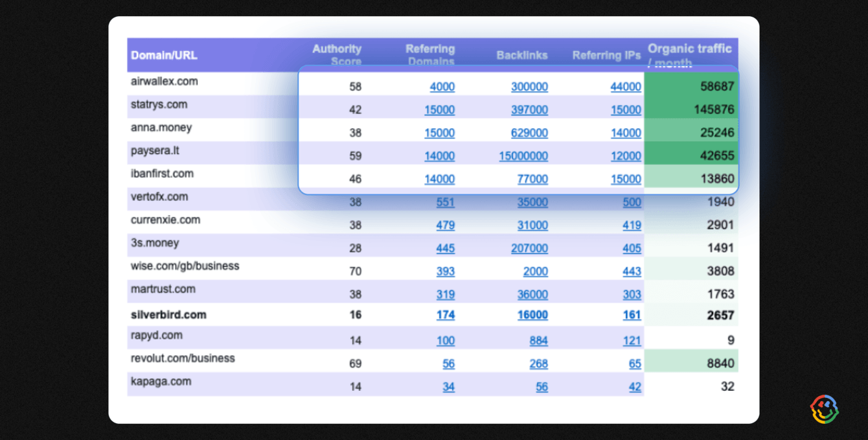Click silverbird.com organic traffic value 2657
The width and height of the screenshot is (868, 440).
pos(720,316)
